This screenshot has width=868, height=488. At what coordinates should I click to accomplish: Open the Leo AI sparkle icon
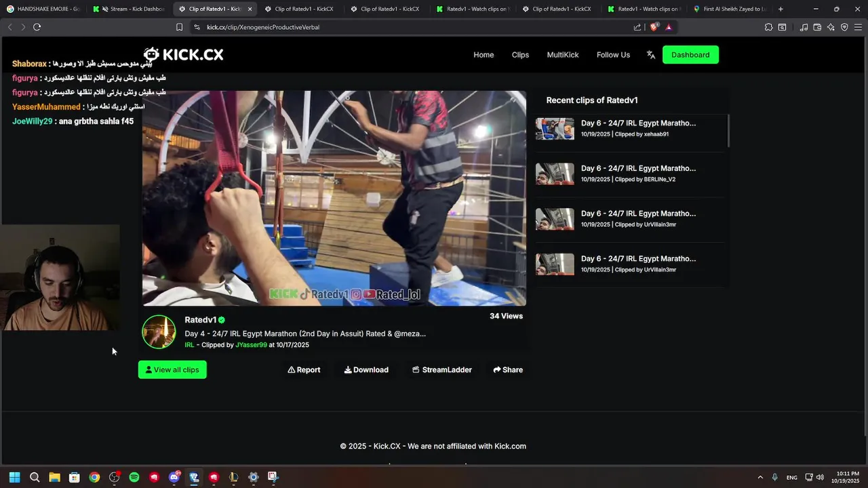pos(831,27)
